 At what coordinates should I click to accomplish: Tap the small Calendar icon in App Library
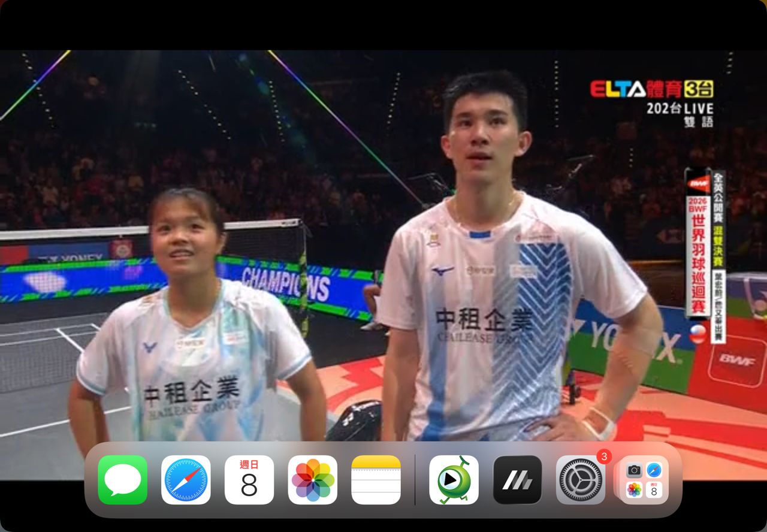point(654,490)
